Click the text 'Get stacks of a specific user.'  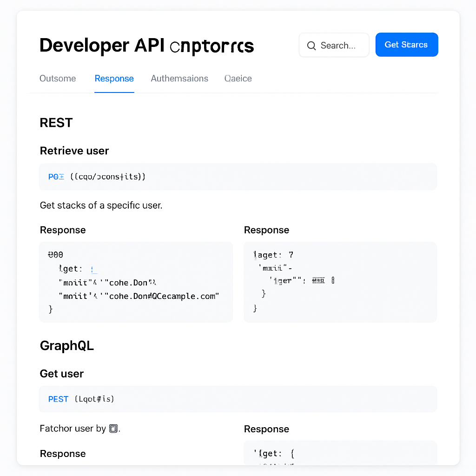(x=101, y=205)
